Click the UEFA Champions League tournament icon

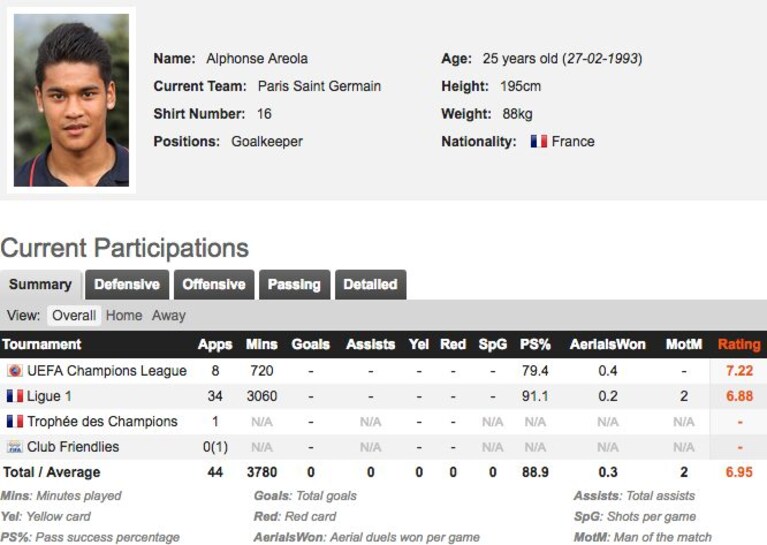[15, 371]
